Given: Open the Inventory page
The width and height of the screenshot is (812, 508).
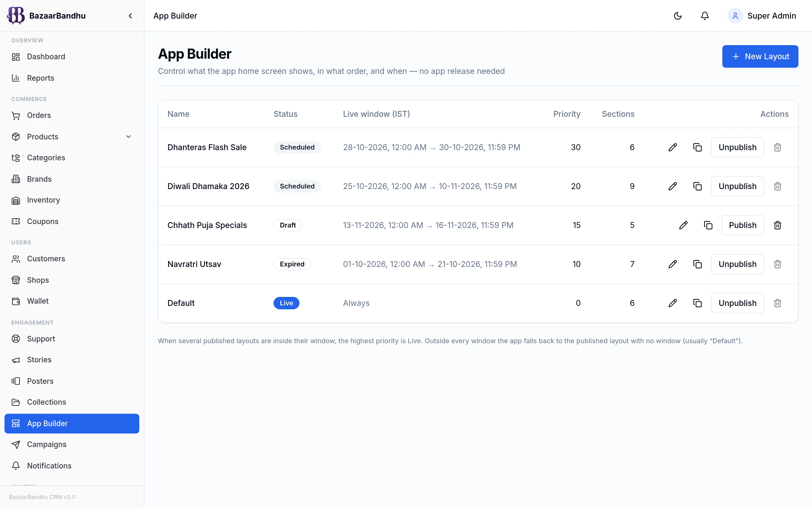Looking at the screenshot, I should (72, 200).
